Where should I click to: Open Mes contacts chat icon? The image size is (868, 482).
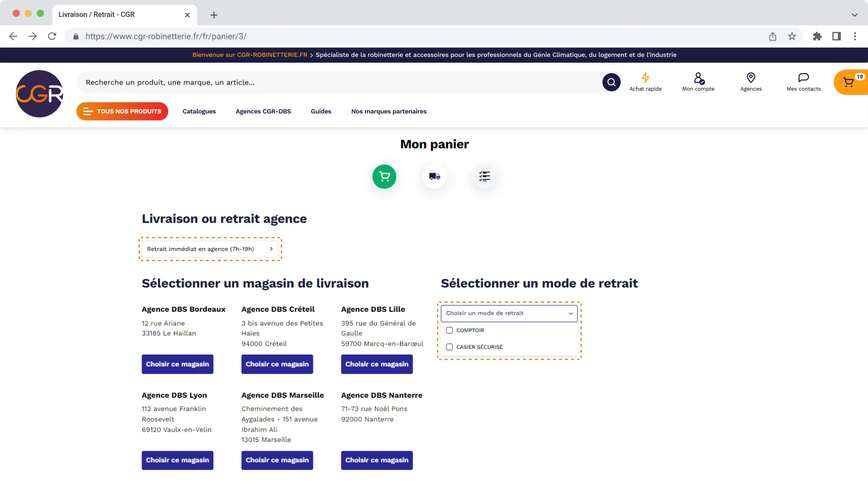coord(804,82)
